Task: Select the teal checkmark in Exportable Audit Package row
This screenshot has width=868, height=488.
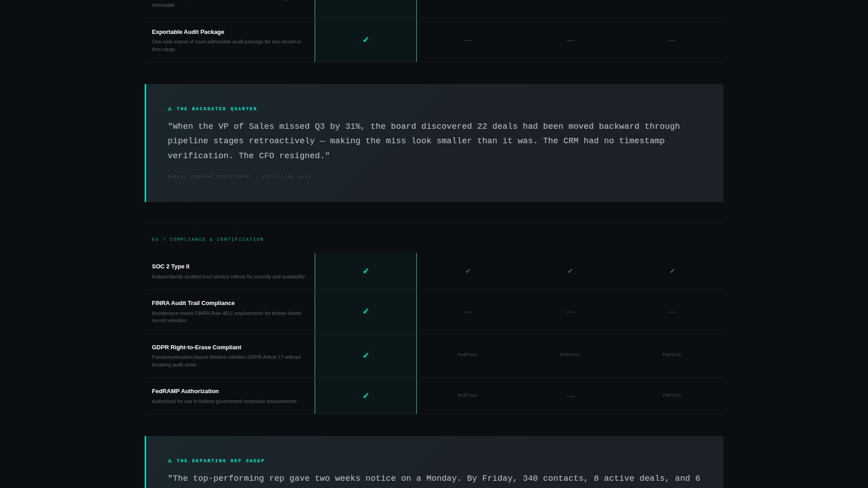Action: tap(366, 40)
